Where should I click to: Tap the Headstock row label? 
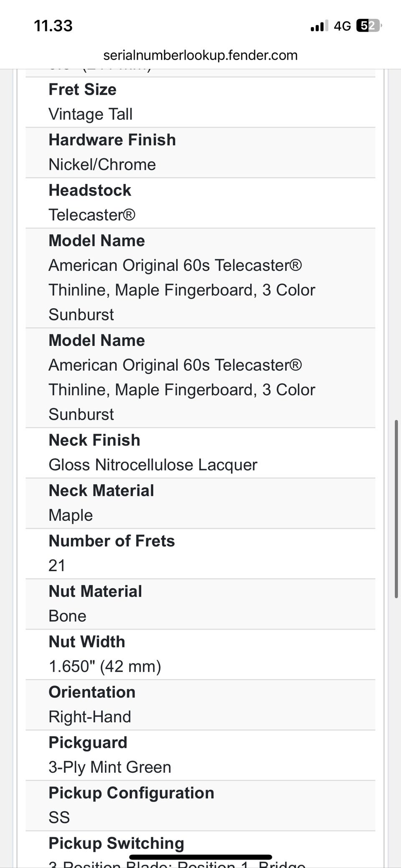coord(90,190)
